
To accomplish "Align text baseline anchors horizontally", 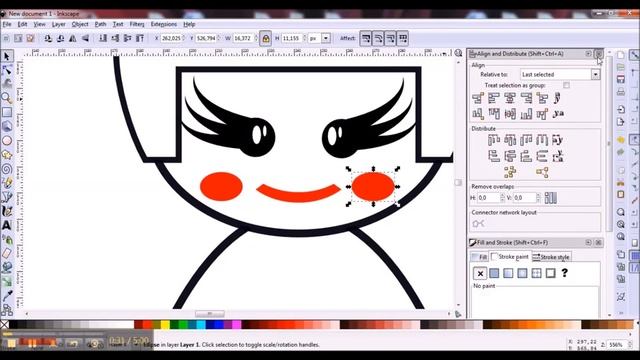I will point(558,98).
